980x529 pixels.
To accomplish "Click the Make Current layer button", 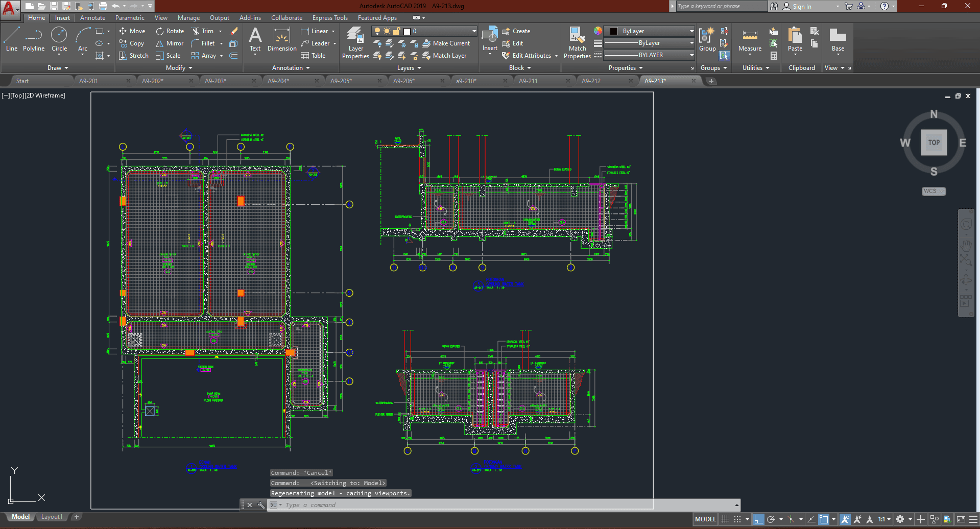I will [446, 43].
